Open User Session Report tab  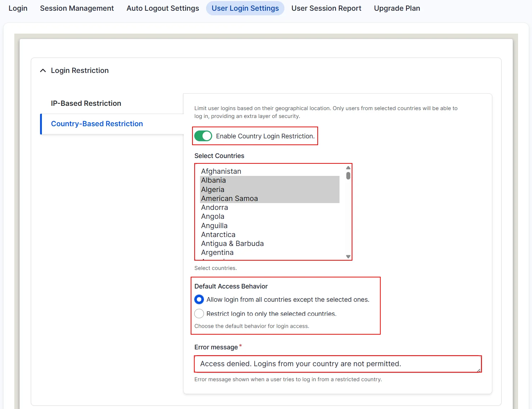point(326,8)
